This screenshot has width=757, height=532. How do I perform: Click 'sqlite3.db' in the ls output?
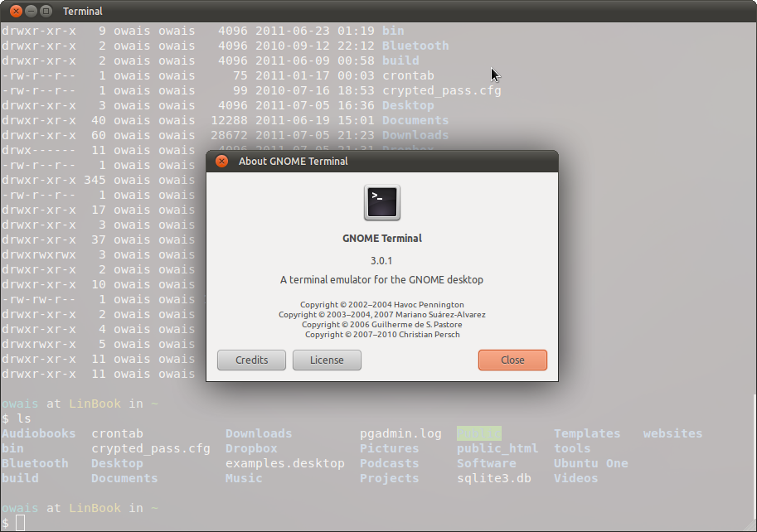(494, 478)
